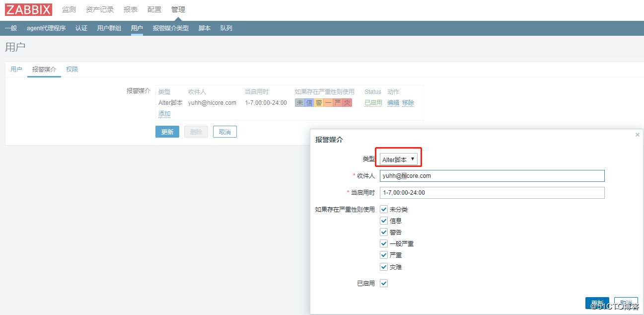Click the disabled 删除 button
This screenshot has width=644, height=315.
(196, 132)
